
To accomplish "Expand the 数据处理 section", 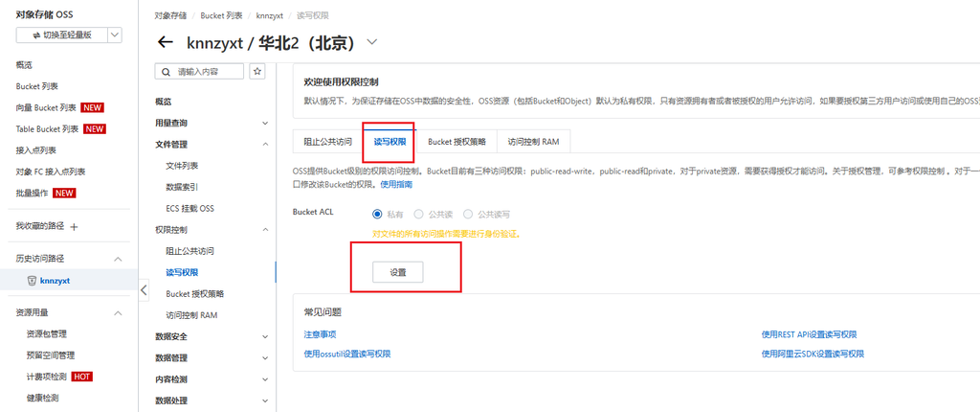I will tap(265, 401).
